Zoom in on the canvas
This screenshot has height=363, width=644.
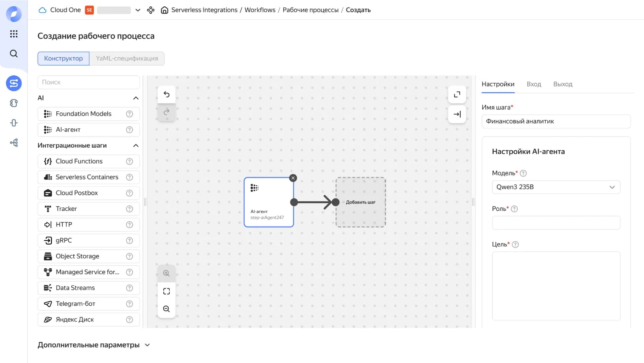pos(167,273)
